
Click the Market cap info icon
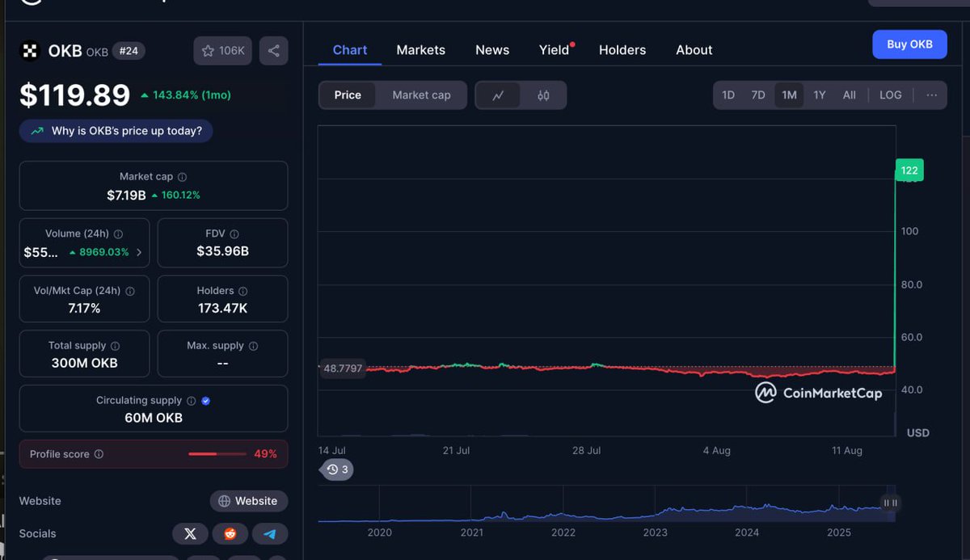[x=182, y=177]
